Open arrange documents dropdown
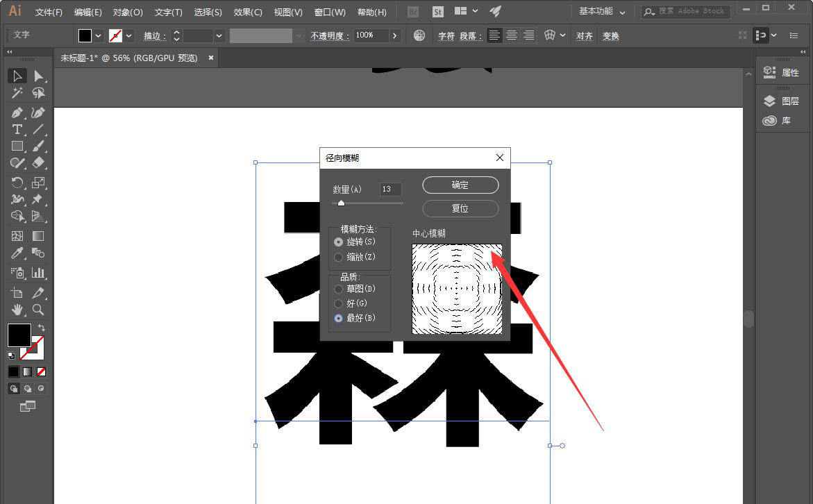Viewport: 813px width, 504px height. point(466,11)
